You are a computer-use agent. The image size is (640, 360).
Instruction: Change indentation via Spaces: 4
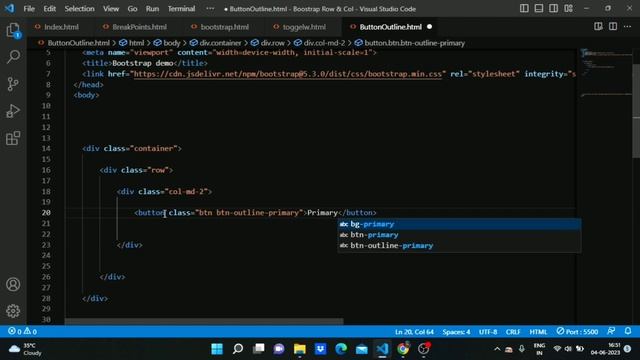(456, 332)
